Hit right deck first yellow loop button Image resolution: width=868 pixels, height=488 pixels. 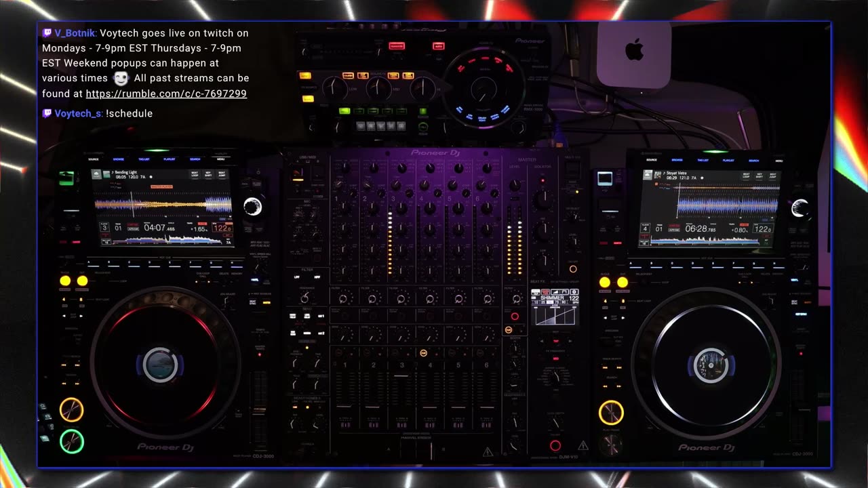pos(604,283)
